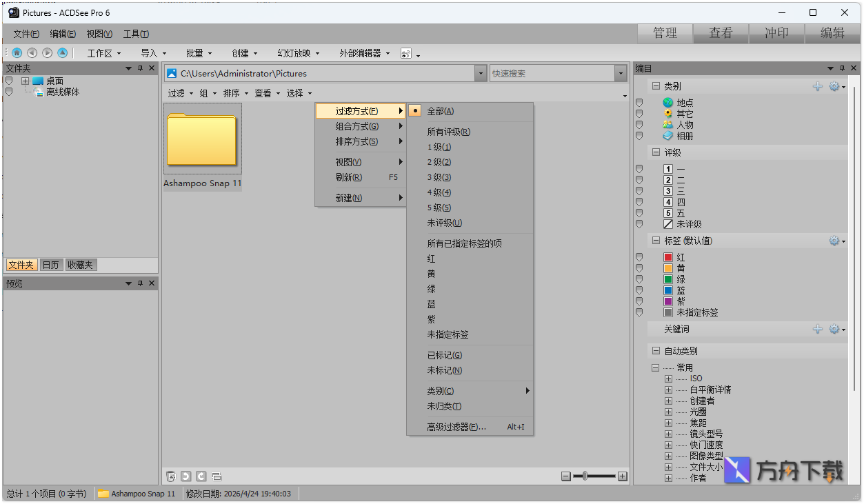Expand the 桌面 node in folder tree

click(25, 81)
